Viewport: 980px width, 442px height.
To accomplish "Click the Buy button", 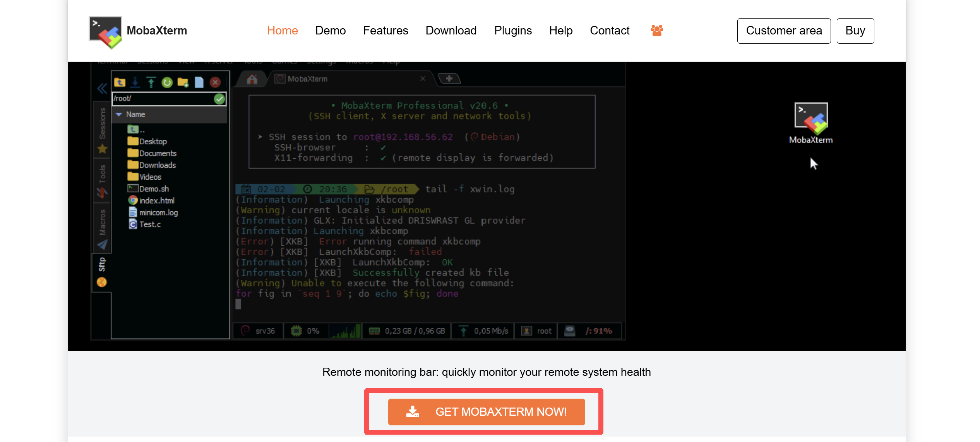I will pyautogui.click(x=855, y=31).
